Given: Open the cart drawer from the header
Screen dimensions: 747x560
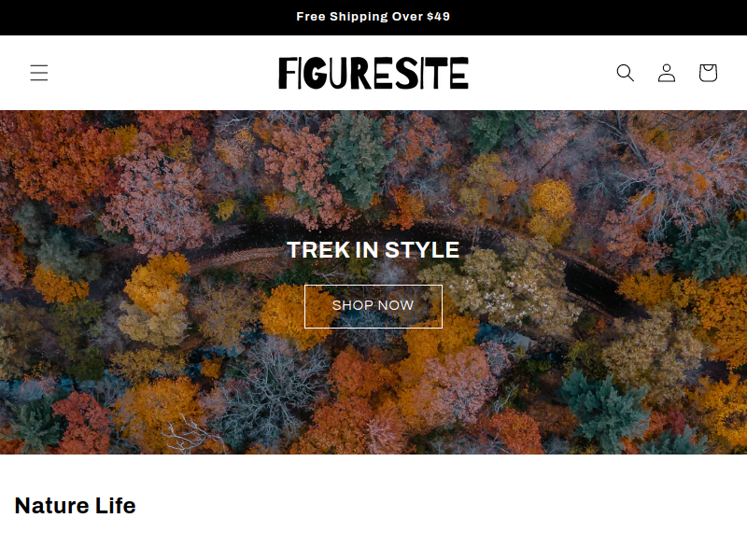Looking at the screenshot, I should click(708, 73).
